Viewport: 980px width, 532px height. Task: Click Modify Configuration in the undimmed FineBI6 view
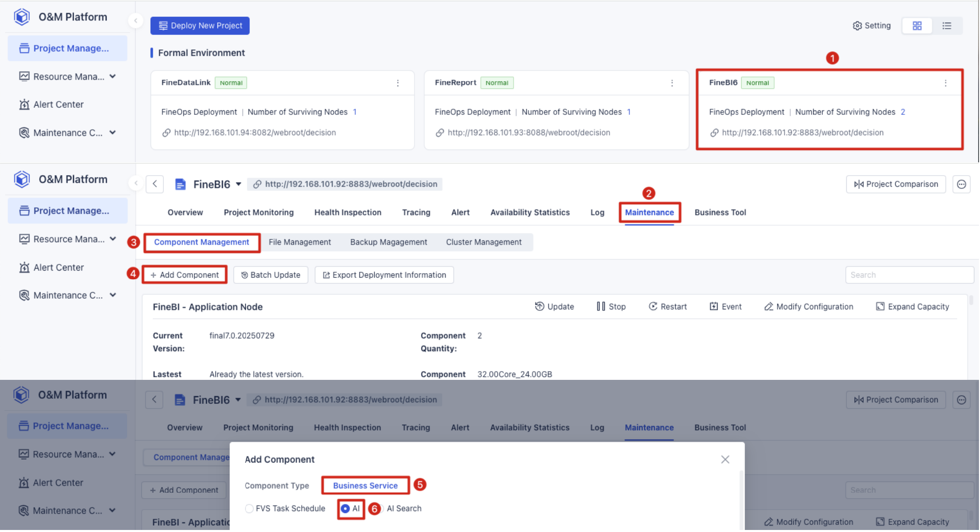pos(808,306)
